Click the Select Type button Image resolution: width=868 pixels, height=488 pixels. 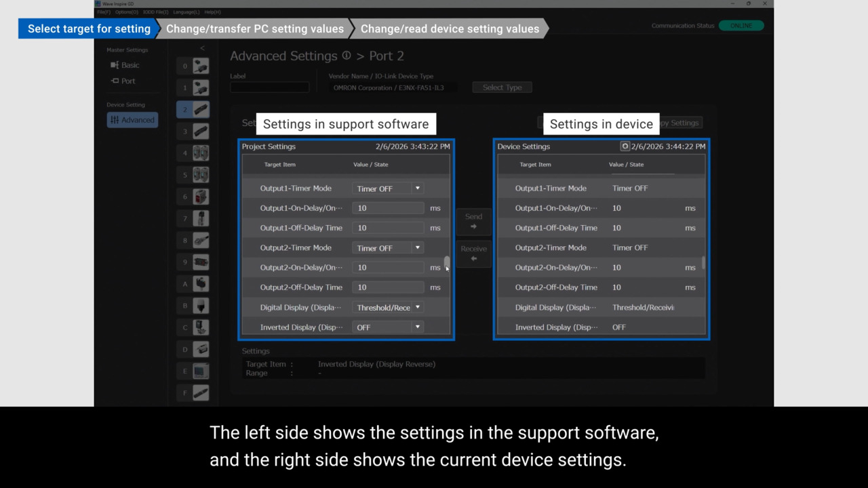tap(502, 87)
